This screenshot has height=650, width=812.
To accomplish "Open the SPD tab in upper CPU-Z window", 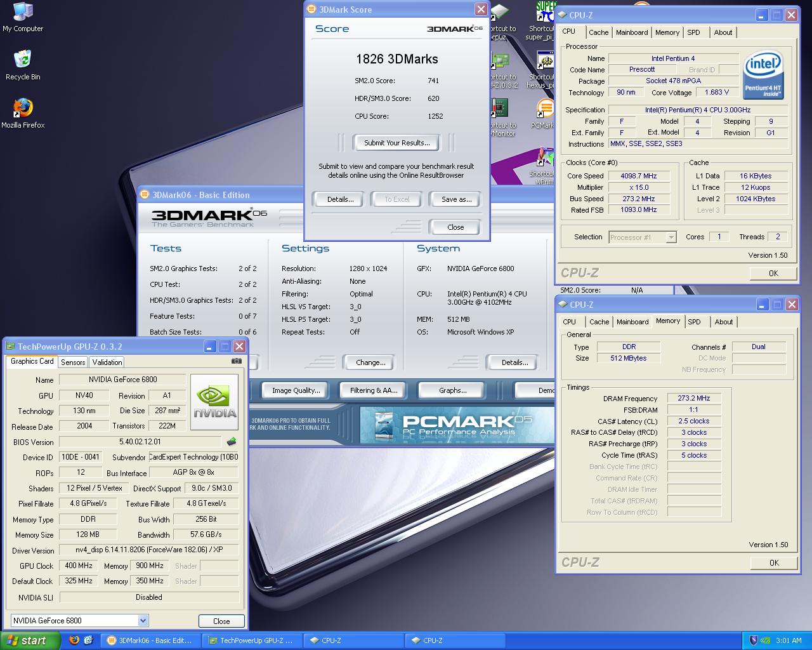I will click(x=694, y=32).
